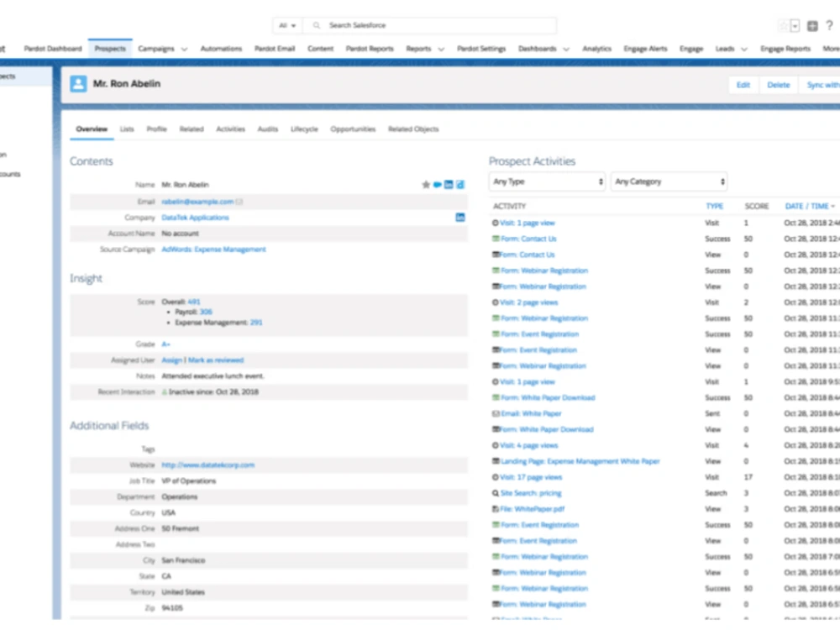Open the Engage Alerts nav tab
Image resolution: width=840 pixels, height=630 pixels.
[645, 49]
